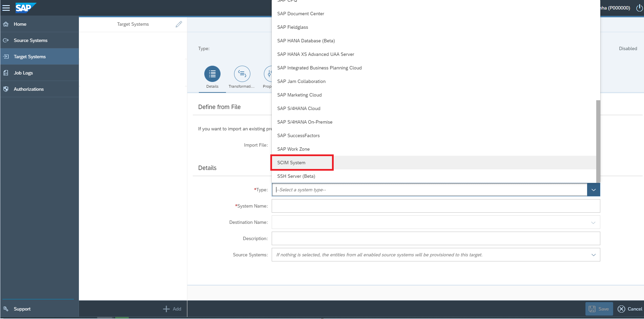Select SAP S/4HANA Cloud option
644x319 pixels.
[x=434, y=108]
